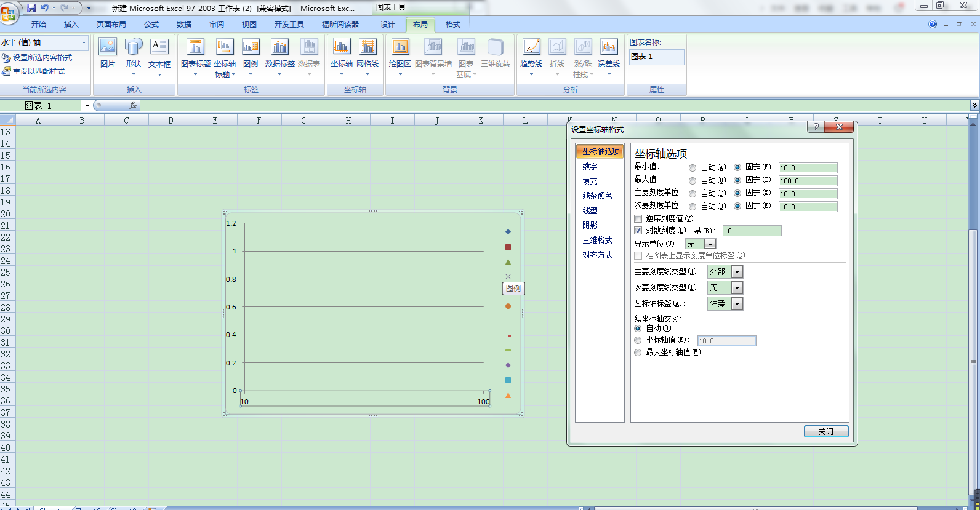Open Excel help question mark icon

[933, 24]
